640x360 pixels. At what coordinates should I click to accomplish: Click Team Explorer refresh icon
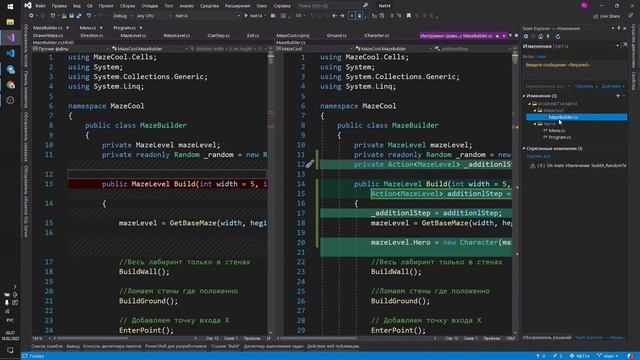pos(558,36)
